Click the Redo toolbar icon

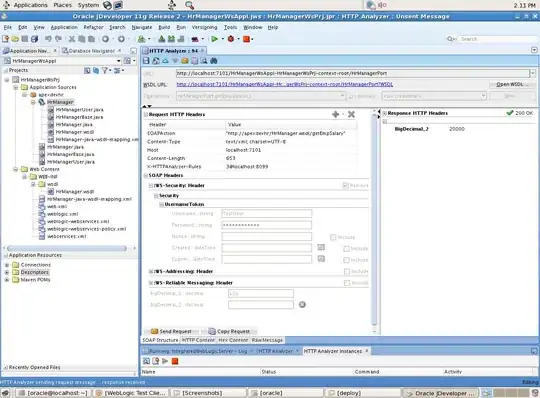click(59, 39)
